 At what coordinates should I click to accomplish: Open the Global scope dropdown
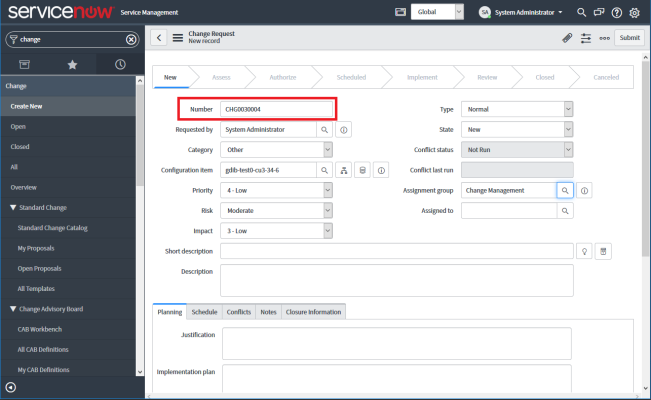(x=437, y=12)
